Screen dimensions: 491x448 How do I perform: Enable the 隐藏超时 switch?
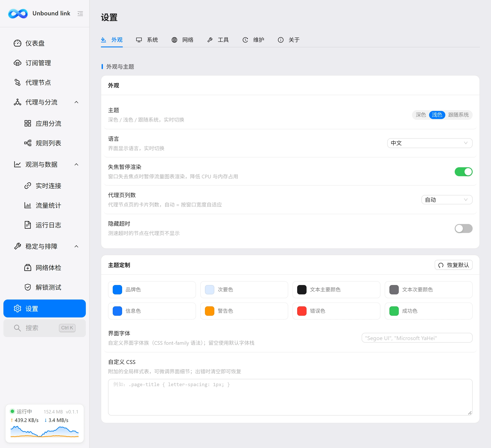point(463,228)
